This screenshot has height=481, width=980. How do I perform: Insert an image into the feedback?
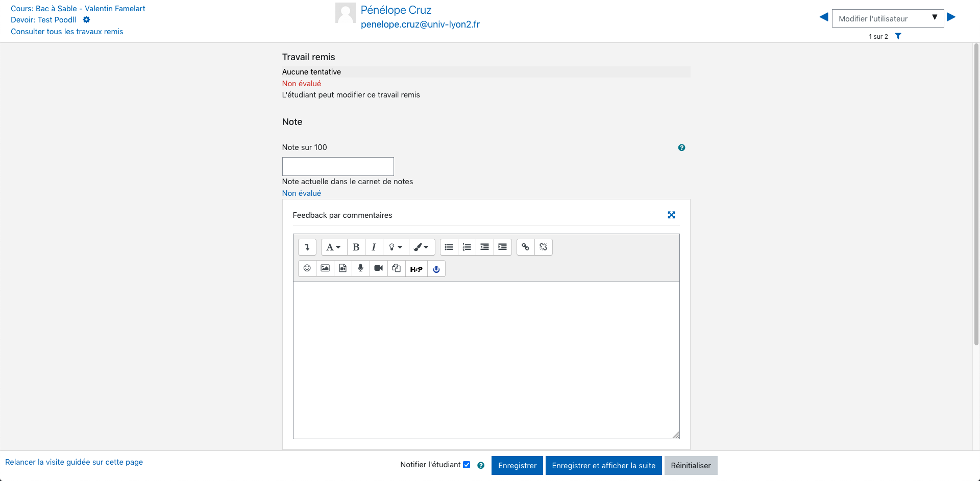[x=325, y=268]
